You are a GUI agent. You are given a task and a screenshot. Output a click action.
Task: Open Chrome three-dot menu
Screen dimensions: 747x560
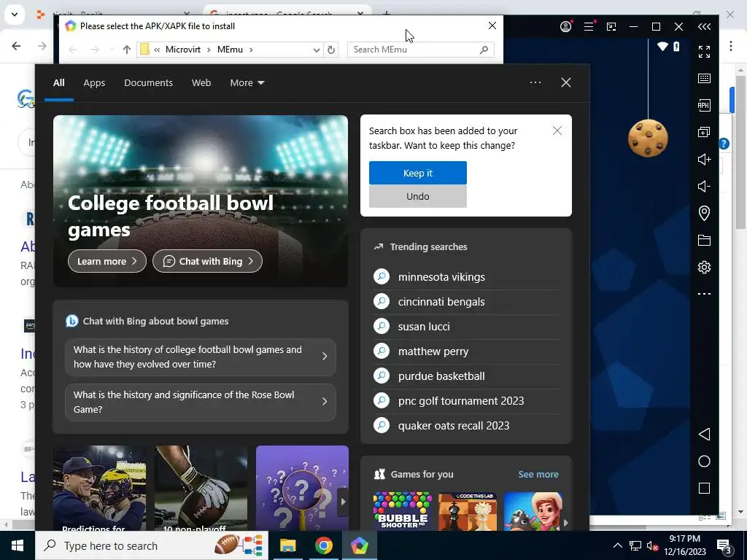tap(730, 46)
